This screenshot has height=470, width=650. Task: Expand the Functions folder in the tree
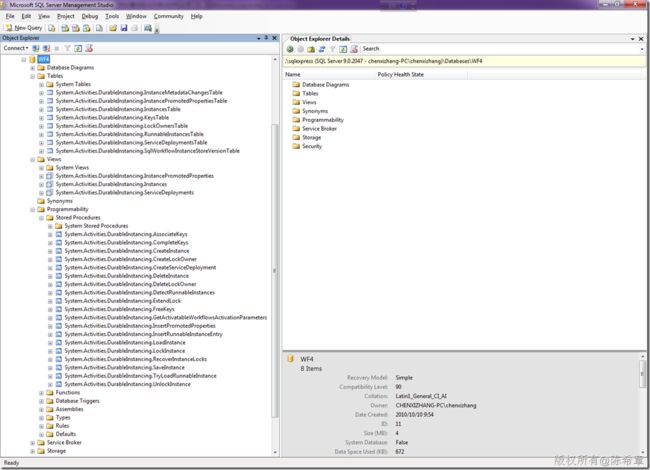click(x=41, y=393)
